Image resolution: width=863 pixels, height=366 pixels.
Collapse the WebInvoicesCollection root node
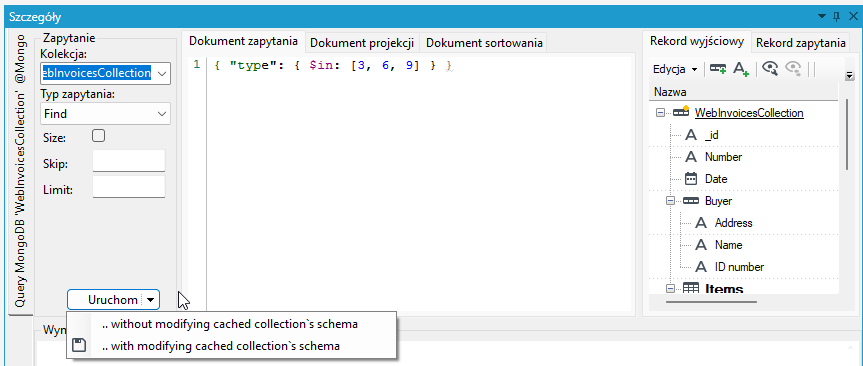click(x=660, y=113)
